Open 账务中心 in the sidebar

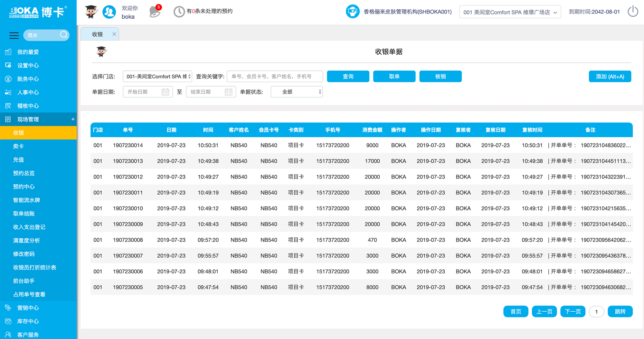[x=28, y=79]
